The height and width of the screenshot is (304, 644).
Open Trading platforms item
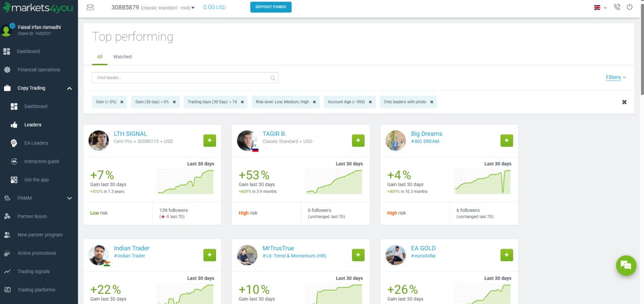click(x=36, y=290)
